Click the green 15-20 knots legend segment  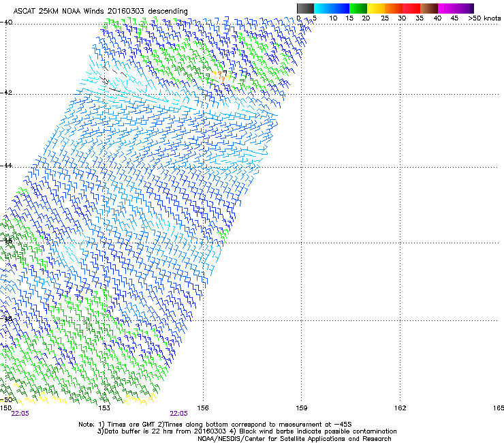click(x=358, y=8)
